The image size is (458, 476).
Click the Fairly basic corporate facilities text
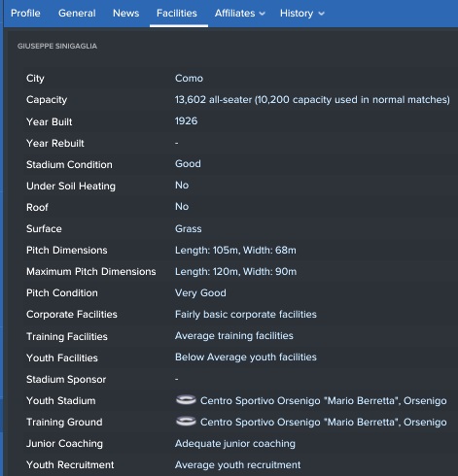pos(246,315)
